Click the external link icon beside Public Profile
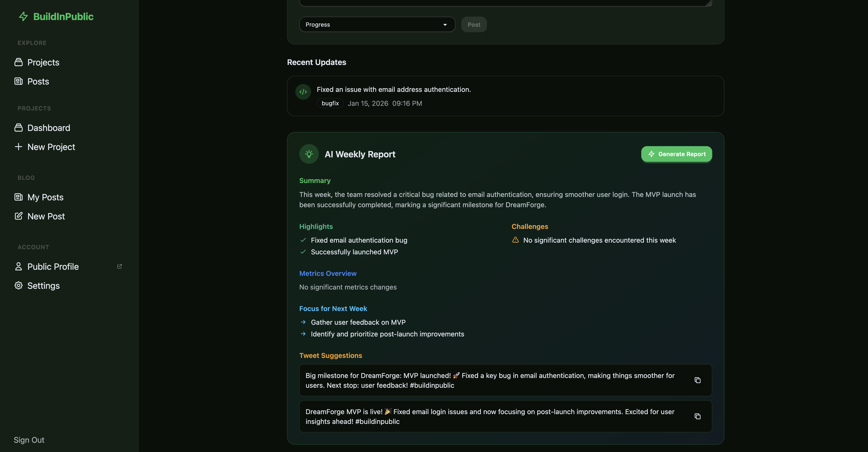868x452 pixels. coord(119,267)
